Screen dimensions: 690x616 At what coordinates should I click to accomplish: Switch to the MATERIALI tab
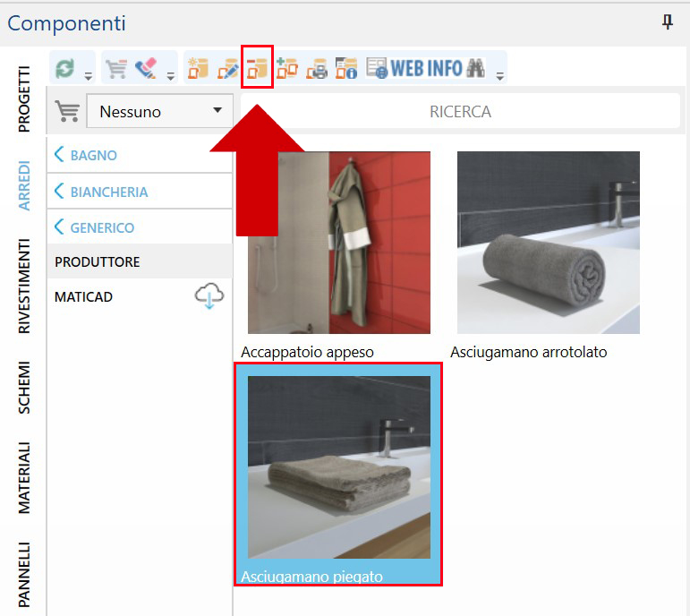pos(24,478)
